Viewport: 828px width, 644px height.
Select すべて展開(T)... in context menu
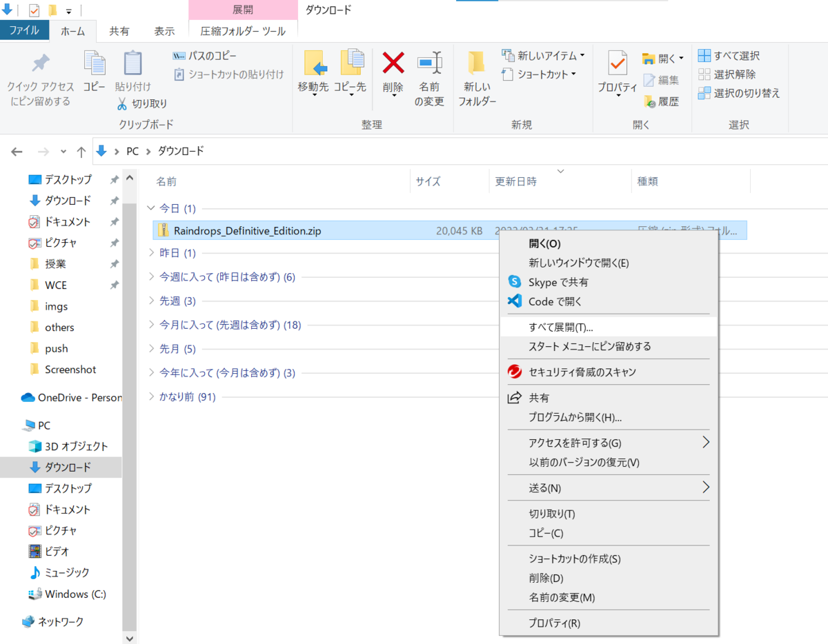point(608,327)
